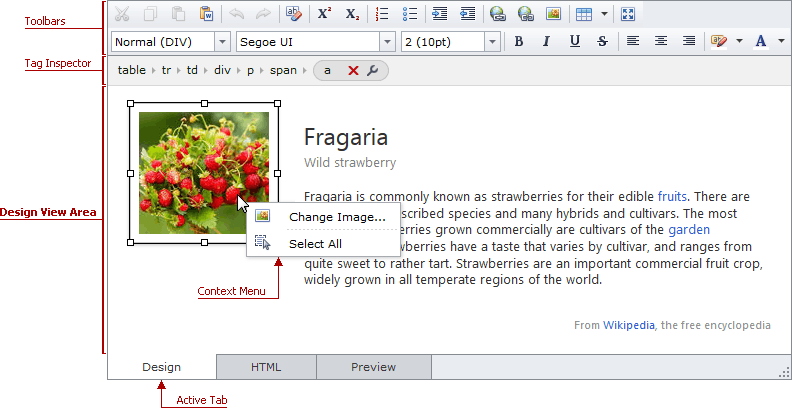792x411 pixels.
Task: Follow the Wikipedia hyperlink
Action: 628,325
